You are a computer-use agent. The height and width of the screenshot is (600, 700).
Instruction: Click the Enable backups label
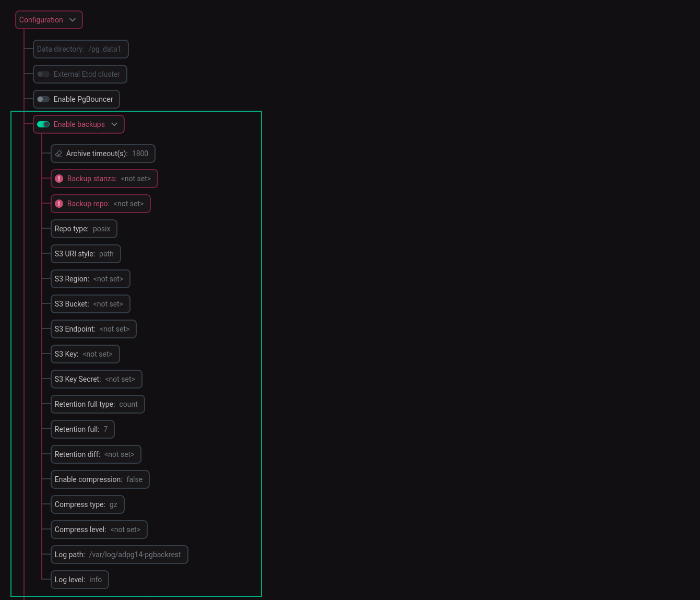click(x=79, y=124)
